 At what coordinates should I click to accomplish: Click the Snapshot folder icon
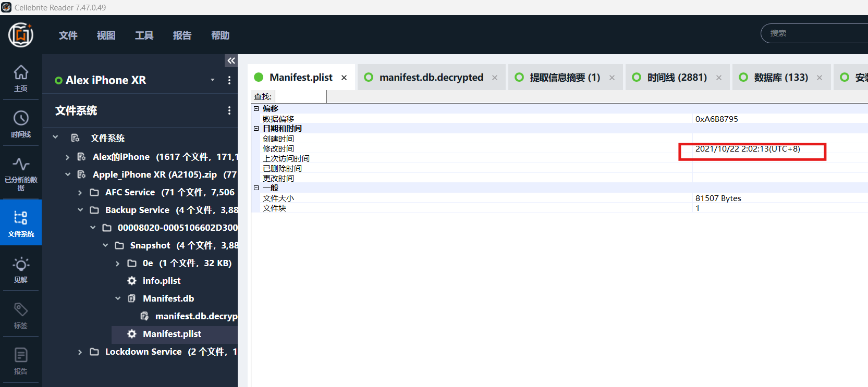pos(119,245)
